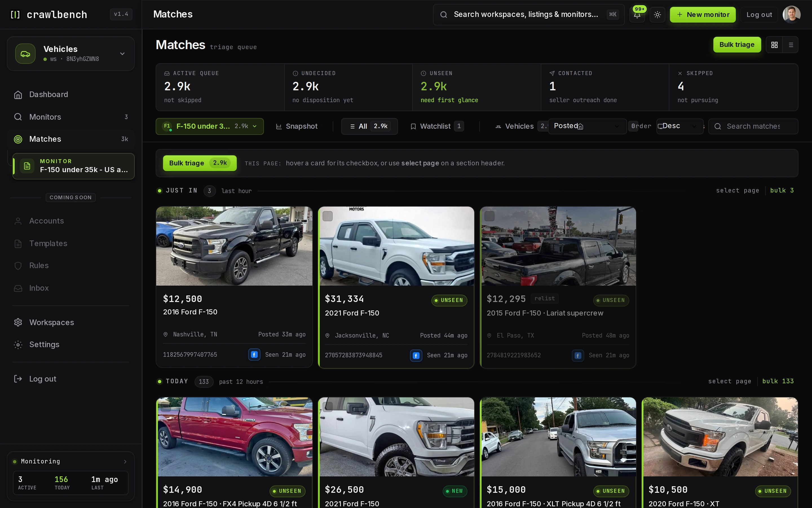The height and width of the screenshot is (508, 812).
Task: Click the NEW badge on $26,500 card
Action: pos(455,491)
